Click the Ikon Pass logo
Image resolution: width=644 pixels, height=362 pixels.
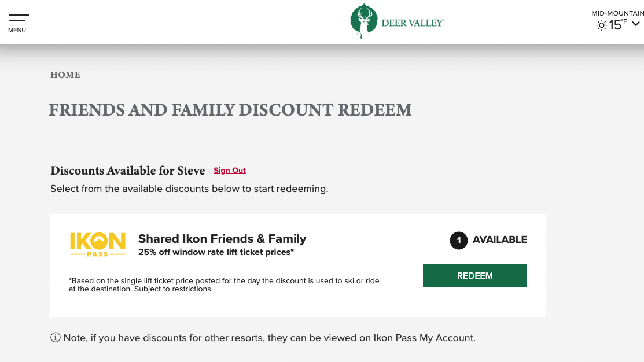pyautogui.click(x=98, y=244)
